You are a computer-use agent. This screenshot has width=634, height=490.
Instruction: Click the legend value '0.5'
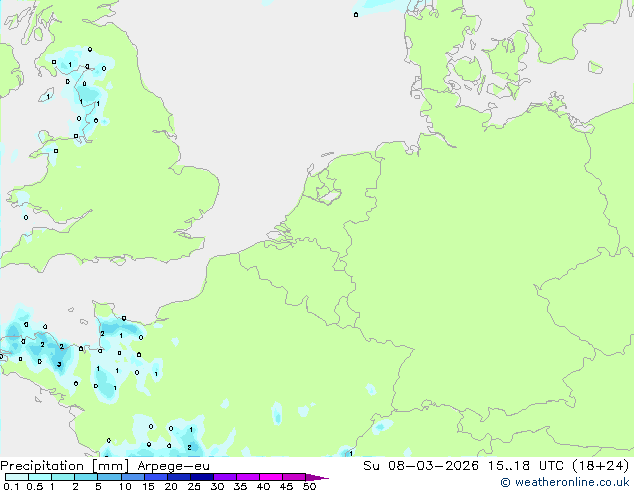pyautogui.click(x=35, y=486)
